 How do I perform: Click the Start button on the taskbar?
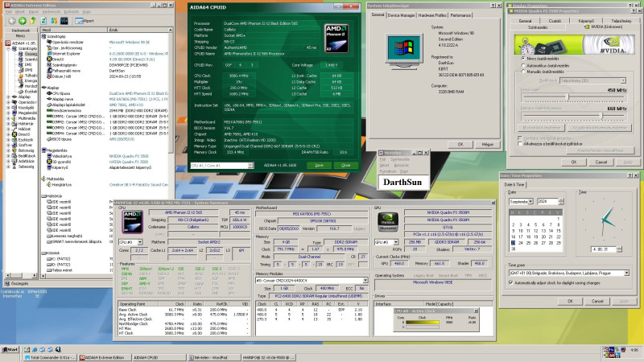[x=10, y=350]
